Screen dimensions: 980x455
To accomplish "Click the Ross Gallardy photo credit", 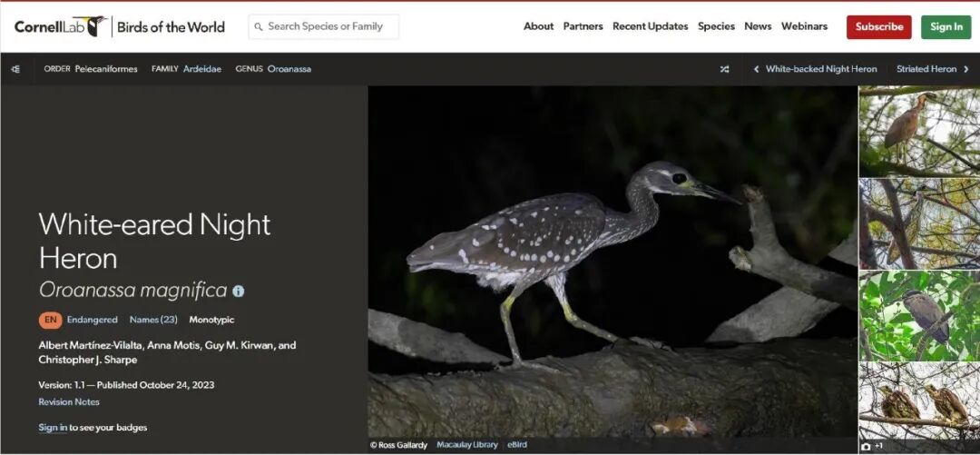I will tap(398, 445).
